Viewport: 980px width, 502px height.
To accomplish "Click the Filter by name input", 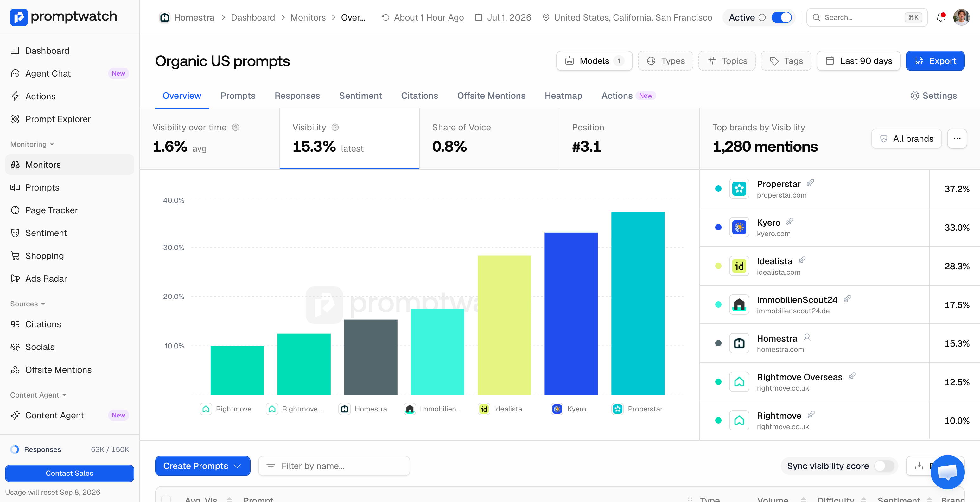I will pos(334,466).
